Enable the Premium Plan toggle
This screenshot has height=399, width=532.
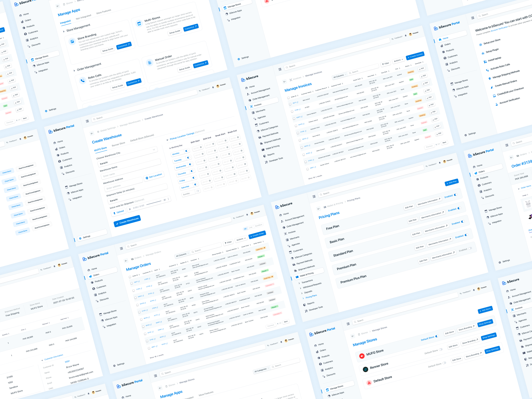pyautogui.click(x=470, y=248)
